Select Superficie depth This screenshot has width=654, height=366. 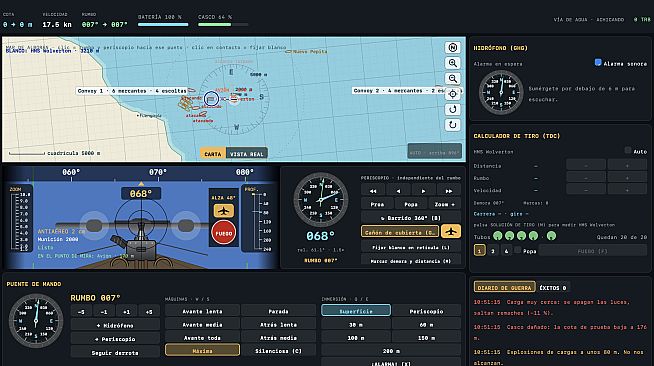point(356,311)
